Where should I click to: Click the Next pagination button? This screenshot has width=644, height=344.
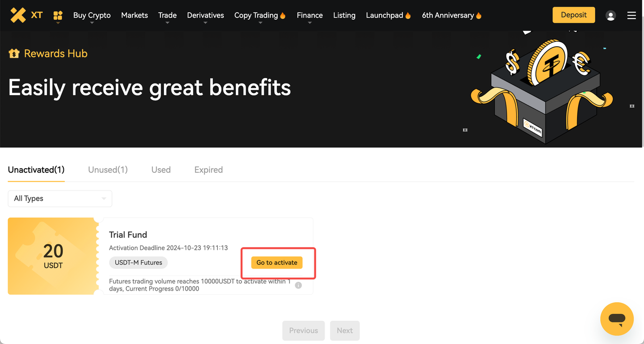tap(345, 330)
